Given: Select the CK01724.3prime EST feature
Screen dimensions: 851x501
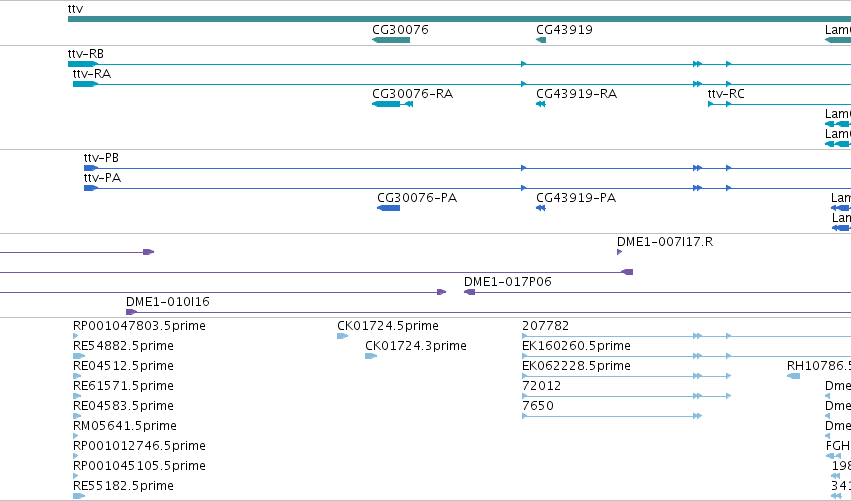Looking at the screenshot, I should point(371,356).
